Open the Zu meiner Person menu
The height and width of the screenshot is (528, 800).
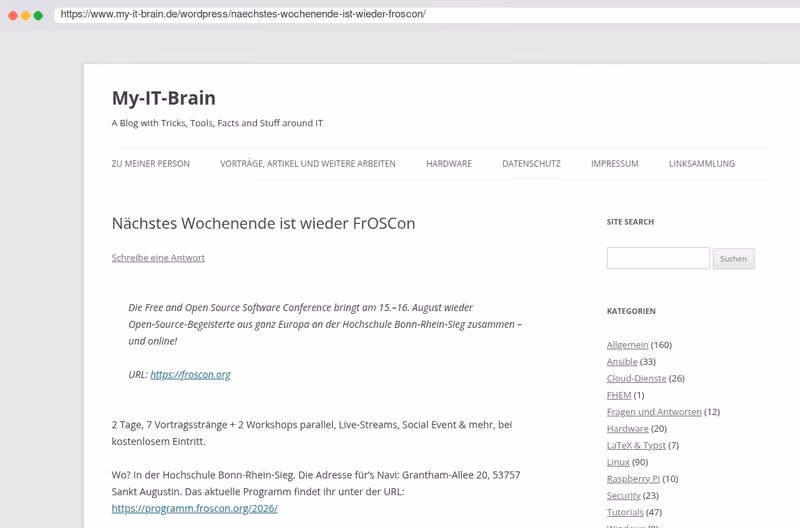click(x=151, y=164)
